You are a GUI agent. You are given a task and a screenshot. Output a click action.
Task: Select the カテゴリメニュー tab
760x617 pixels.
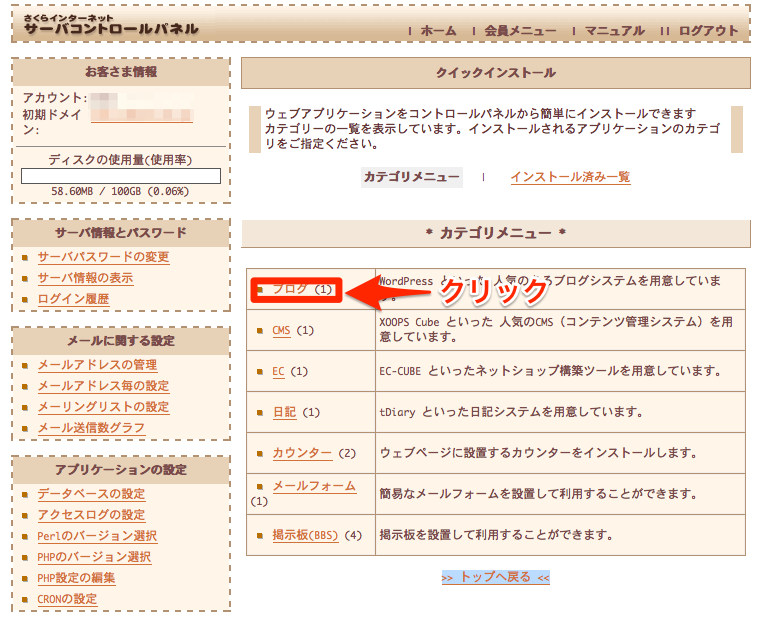[412, 177]
